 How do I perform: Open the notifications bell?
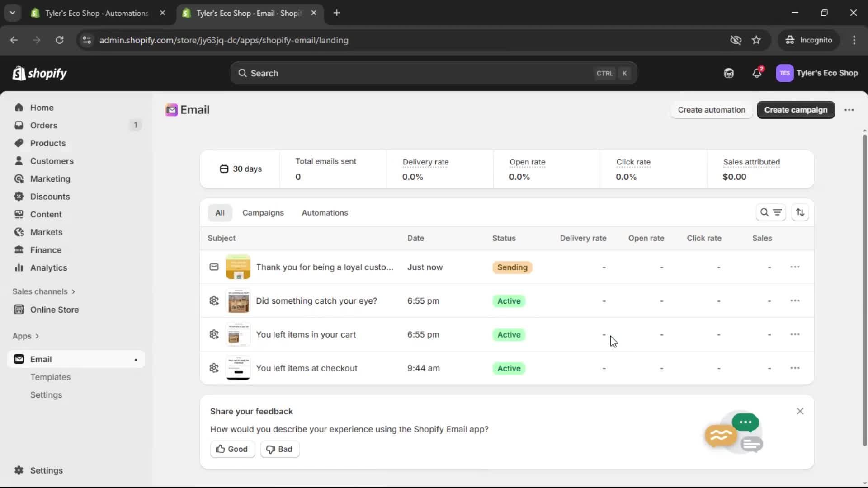(757, 73)
